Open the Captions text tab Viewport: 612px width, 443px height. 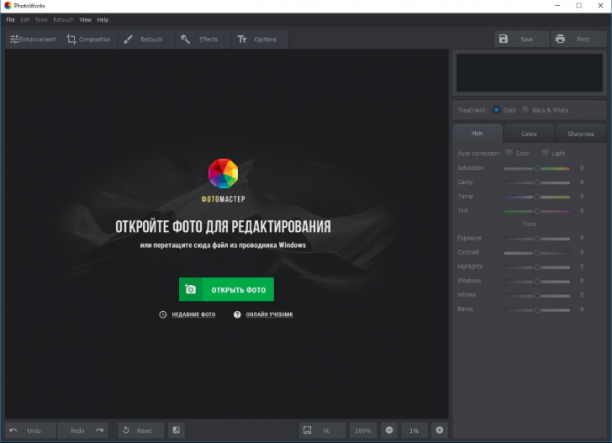coord(259,39)
